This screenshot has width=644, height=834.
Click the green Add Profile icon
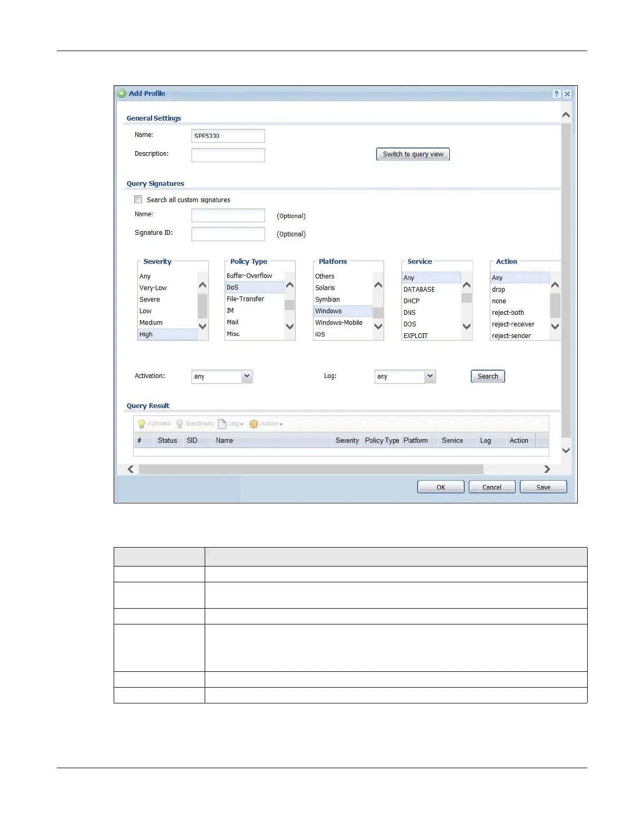click(122, 94)
